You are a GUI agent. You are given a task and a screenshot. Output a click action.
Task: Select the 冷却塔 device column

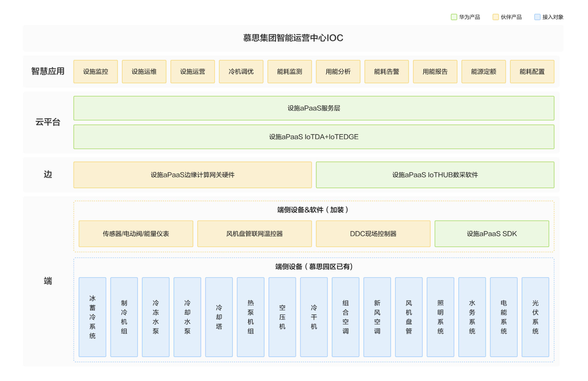[219, 317]
